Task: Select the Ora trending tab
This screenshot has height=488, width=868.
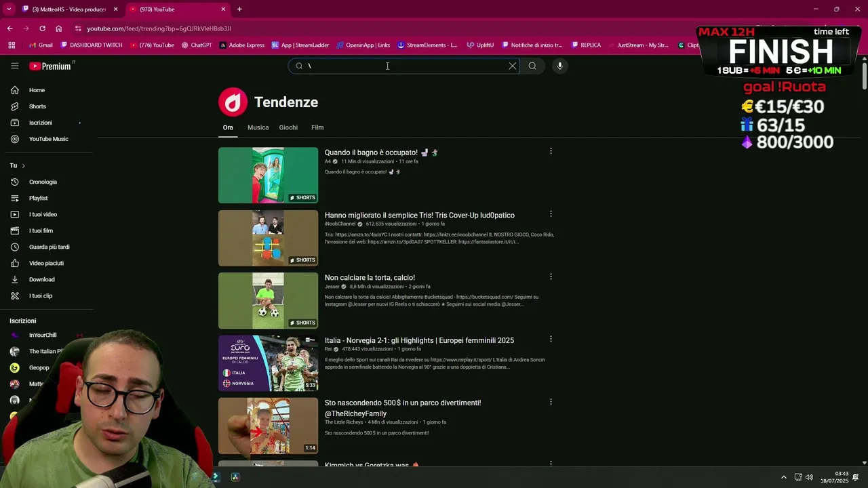Action: pos(228,127)
